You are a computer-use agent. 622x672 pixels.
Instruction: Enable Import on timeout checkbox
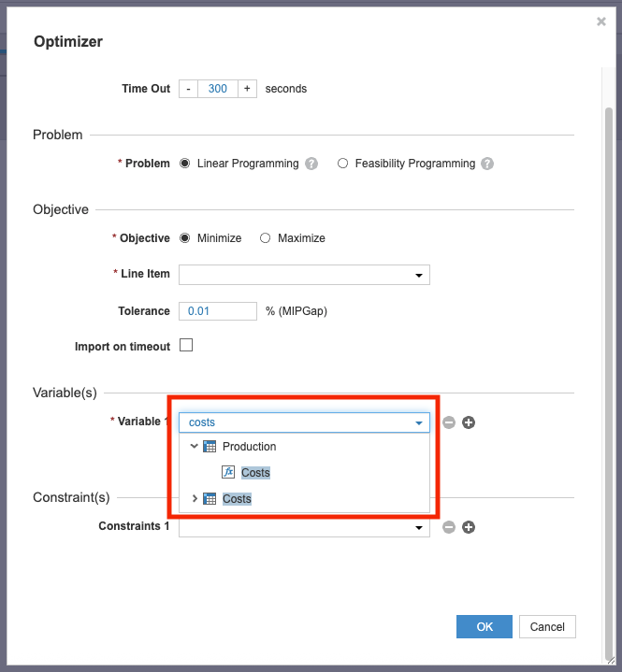coord(186,345)
